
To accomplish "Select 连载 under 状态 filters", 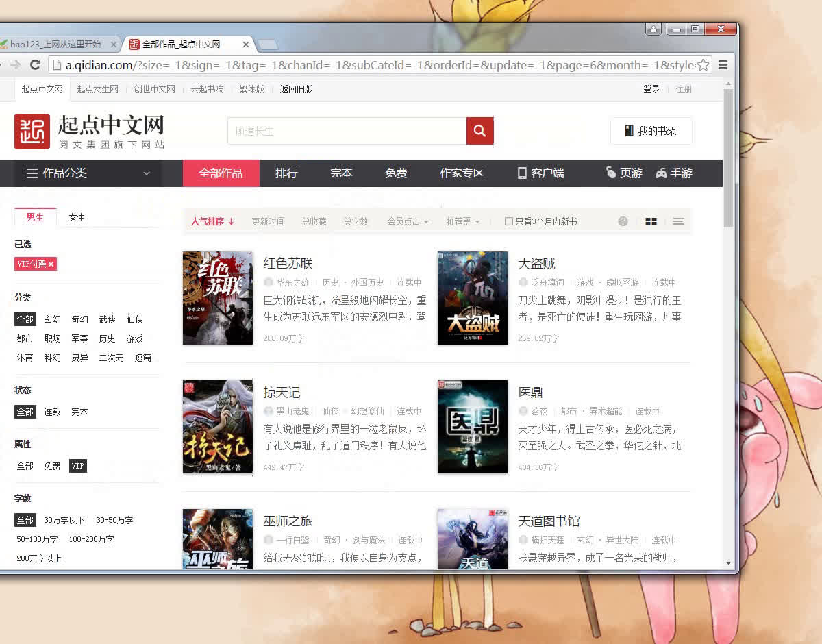I will 53,412.
